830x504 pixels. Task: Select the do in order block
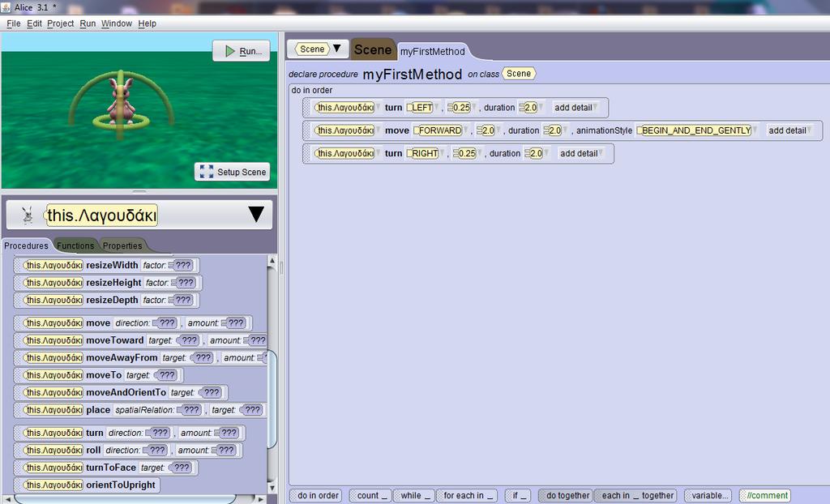pyautogui.click(x=316, y=496)
